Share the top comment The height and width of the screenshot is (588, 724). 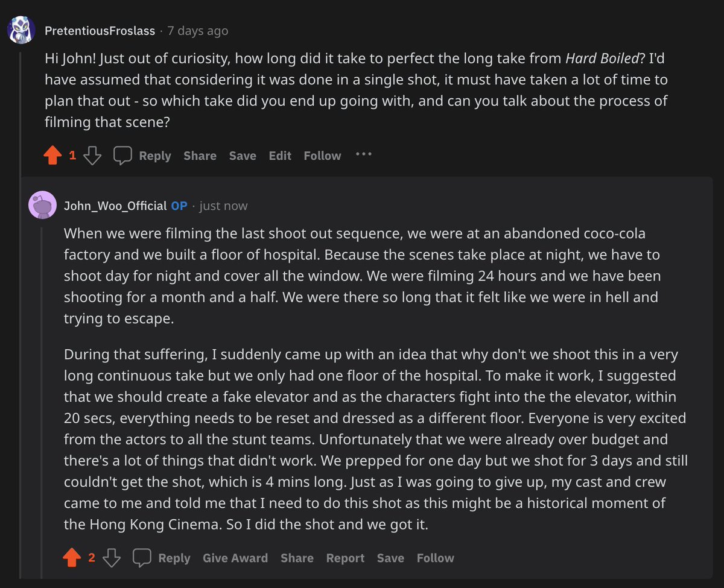[200, 156]
